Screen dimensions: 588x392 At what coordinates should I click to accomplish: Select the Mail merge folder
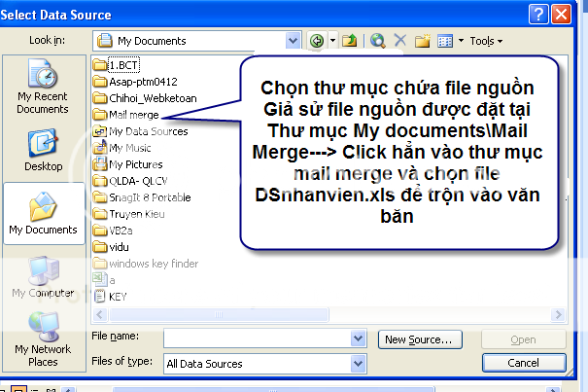[126, 115]
